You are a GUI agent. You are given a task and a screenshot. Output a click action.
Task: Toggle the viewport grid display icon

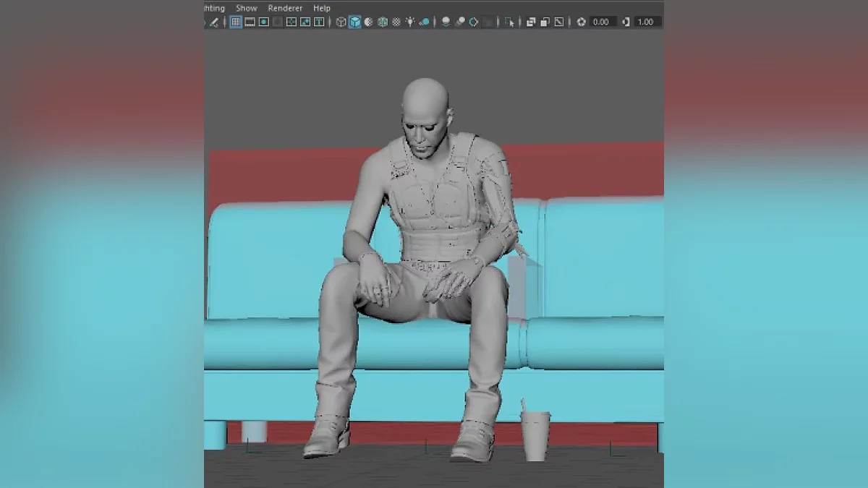[236, 22]
